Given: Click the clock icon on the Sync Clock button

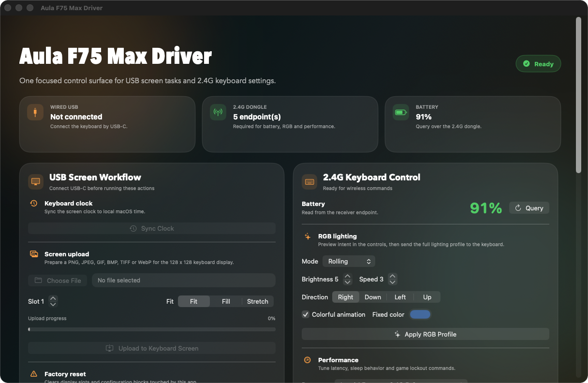Looking at the screenshot, I should (133, 228).
